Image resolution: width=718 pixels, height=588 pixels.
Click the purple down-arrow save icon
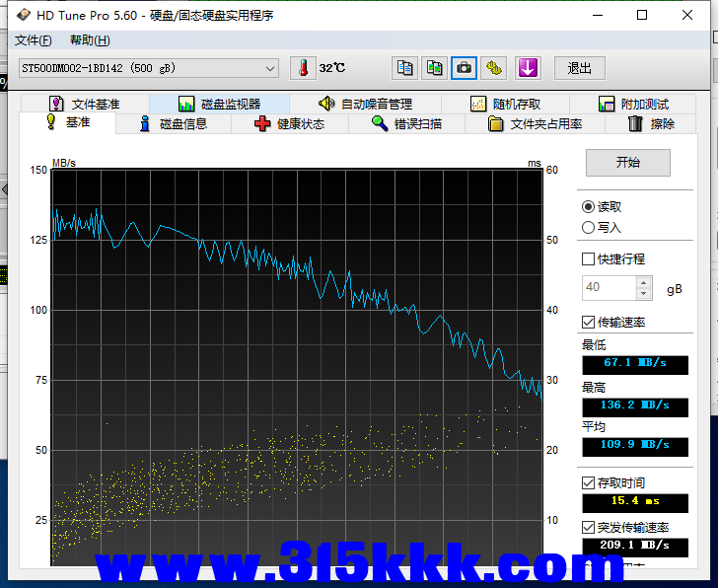(x=529, y=68)
